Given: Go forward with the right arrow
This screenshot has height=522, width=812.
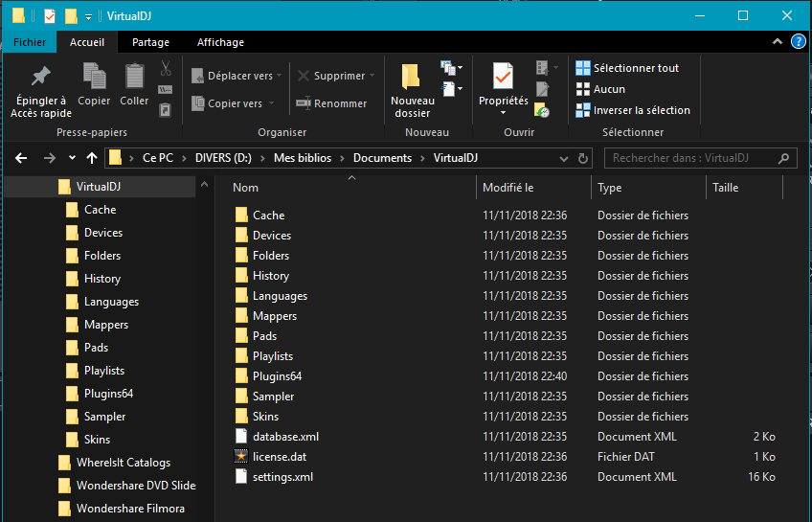Looking at the screenshot, I should 50,158.
